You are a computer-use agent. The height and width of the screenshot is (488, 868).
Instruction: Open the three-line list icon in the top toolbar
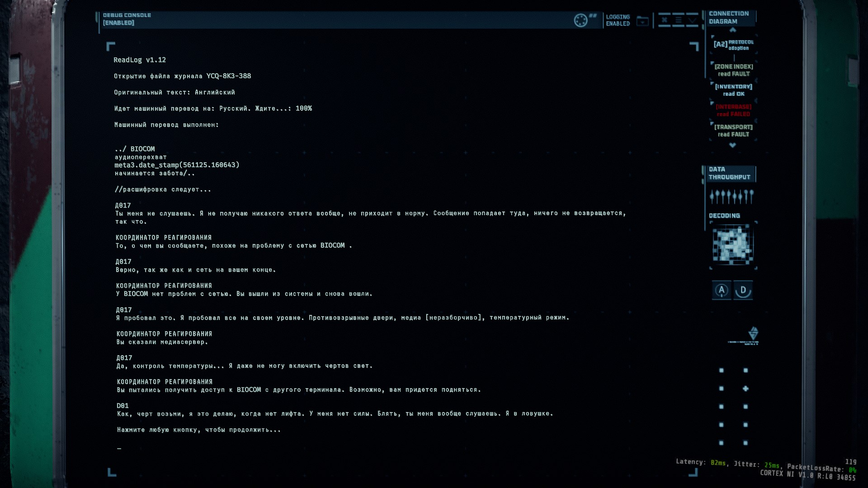pyautogui.click(x=678, y=20)
